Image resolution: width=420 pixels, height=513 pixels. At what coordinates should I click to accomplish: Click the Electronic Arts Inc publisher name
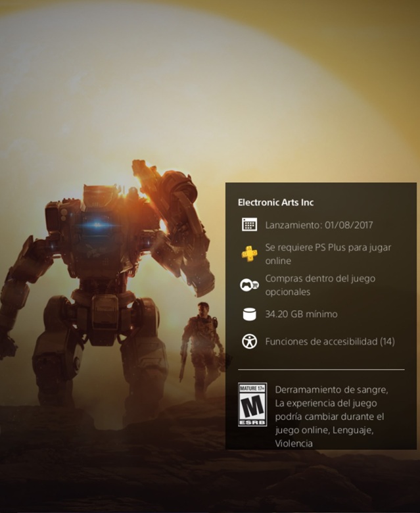275,203
